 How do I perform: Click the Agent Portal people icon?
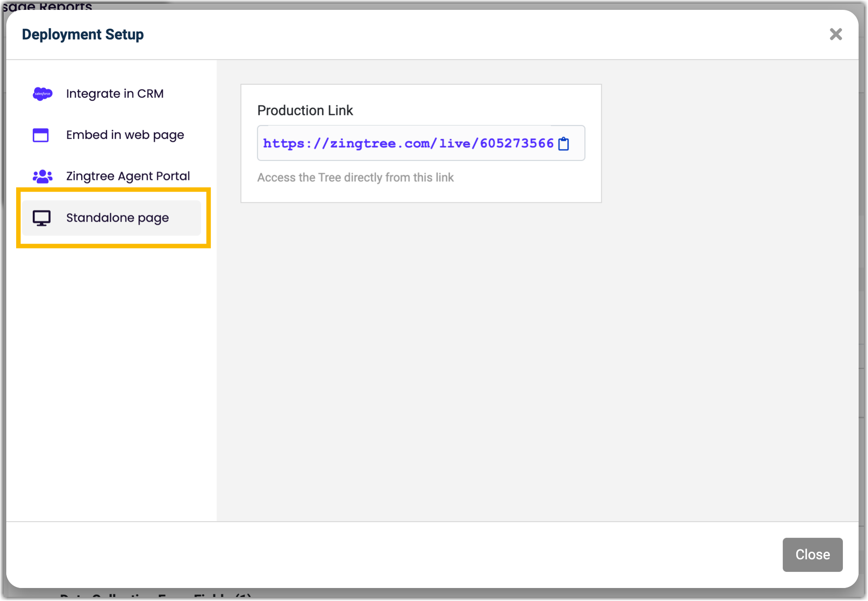pyautogui.click(x=43, y=176)
